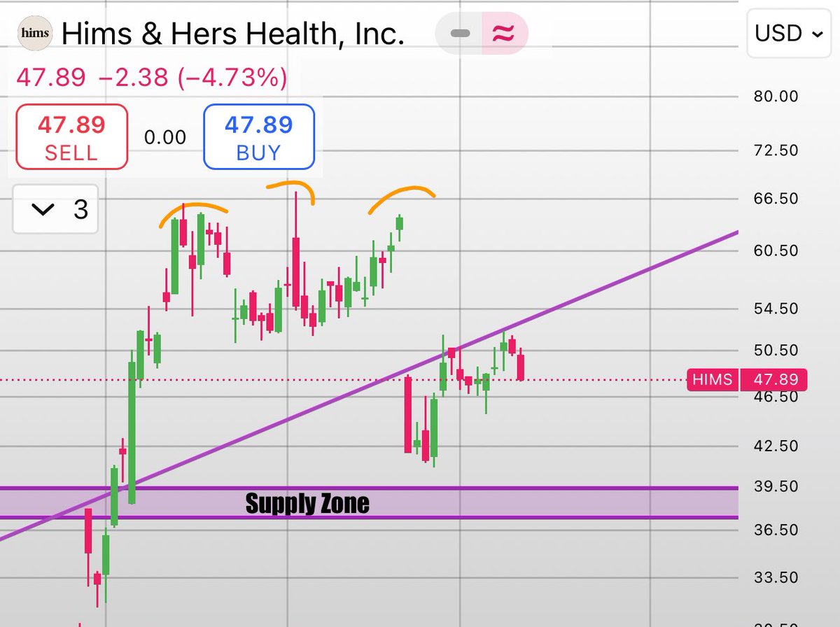Open the Hims & Hers Health, Inc. symbol title
The image size is (840, 627).
[x=233, y=34]
